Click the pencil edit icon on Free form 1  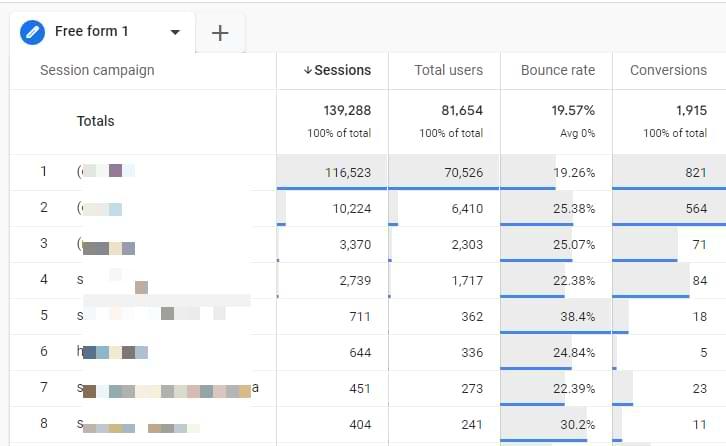33,31
